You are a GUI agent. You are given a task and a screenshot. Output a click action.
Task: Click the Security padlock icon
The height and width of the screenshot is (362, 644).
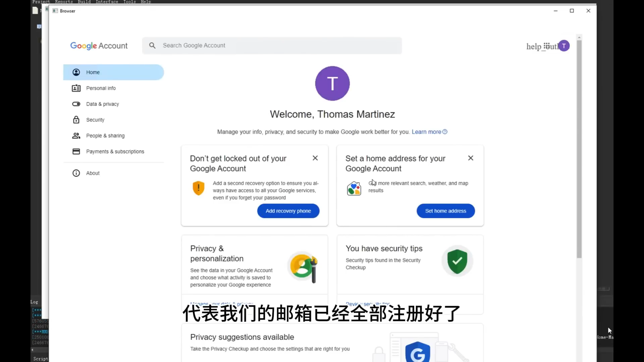click(76, 120)
